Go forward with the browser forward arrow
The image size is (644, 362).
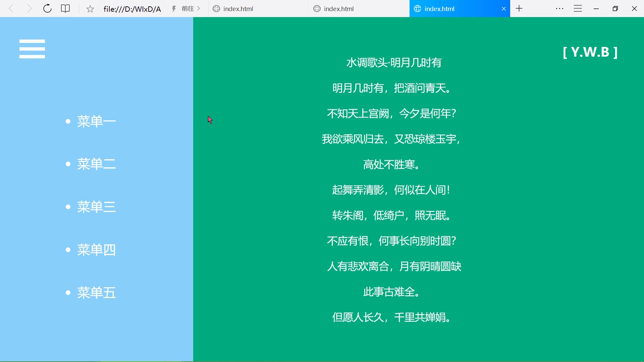click(30, 9)
